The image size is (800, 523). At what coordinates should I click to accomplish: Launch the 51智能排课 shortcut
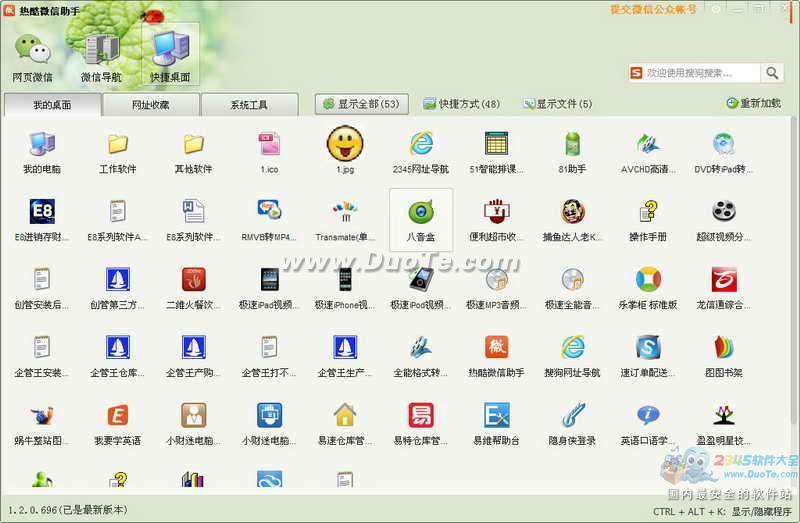pos(496,153)
